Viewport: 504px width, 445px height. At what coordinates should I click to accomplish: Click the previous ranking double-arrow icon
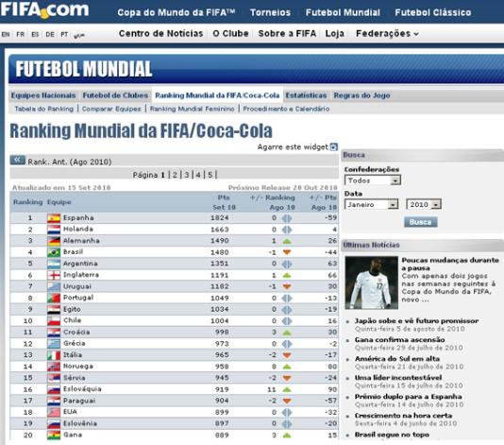click(18, 160)
